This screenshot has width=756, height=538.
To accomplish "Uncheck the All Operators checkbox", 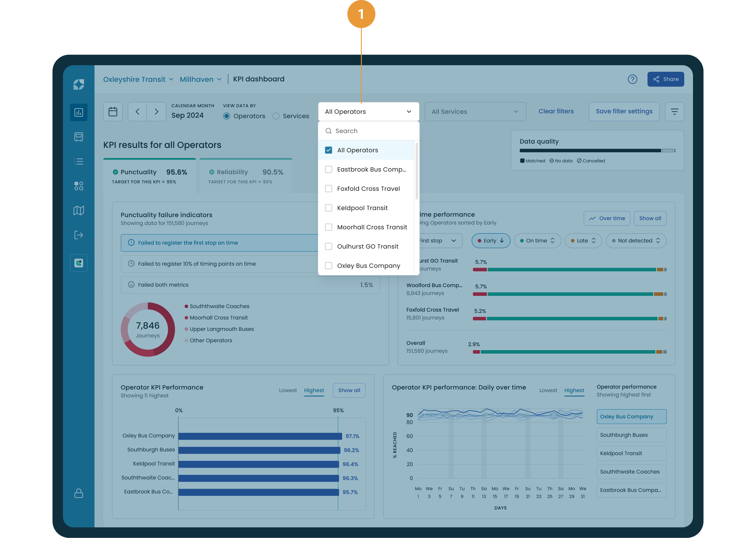I will click(x=328, y=150).
